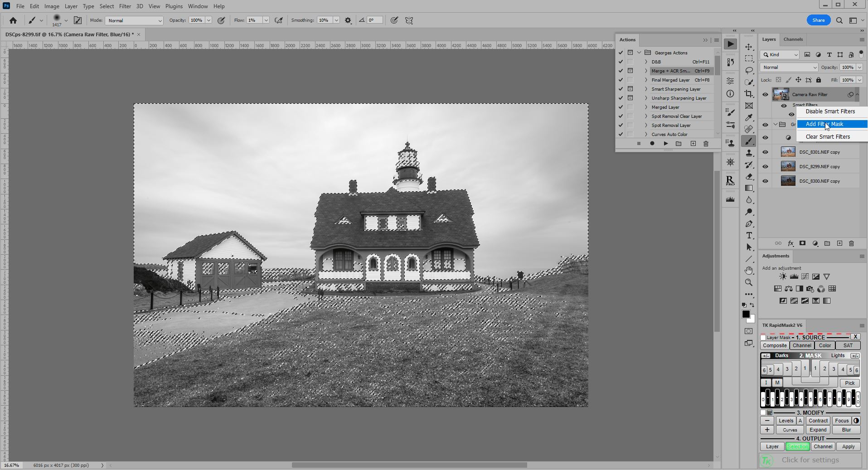Image resolution: width=868 pixels, height=470 pixels.
Task: Select the Clone Stamp tool
Action: click(748, 153)
